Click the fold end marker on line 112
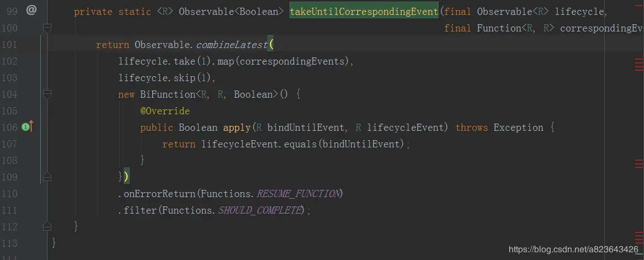The width and height of the screenshot is (644, 260). click(47, 226)
